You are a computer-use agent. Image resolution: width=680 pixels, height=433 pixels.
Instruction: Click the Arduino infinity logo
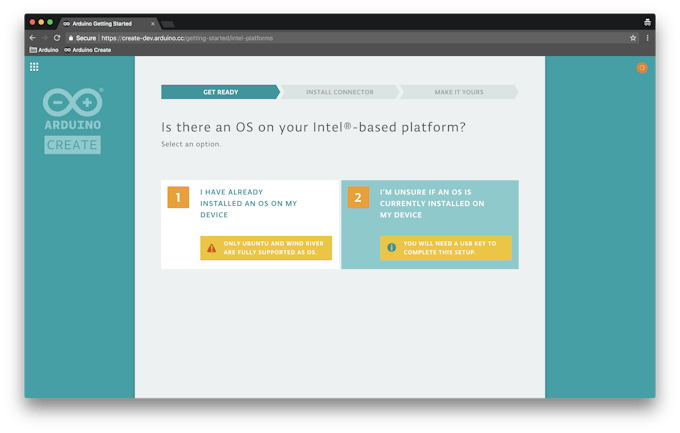72,102
